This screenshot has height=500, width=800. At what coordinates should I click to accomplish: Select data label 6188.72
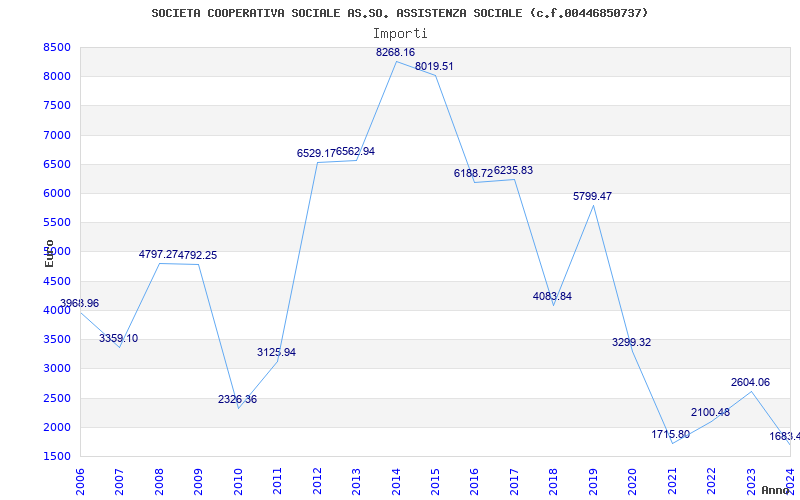pos(473,173)
